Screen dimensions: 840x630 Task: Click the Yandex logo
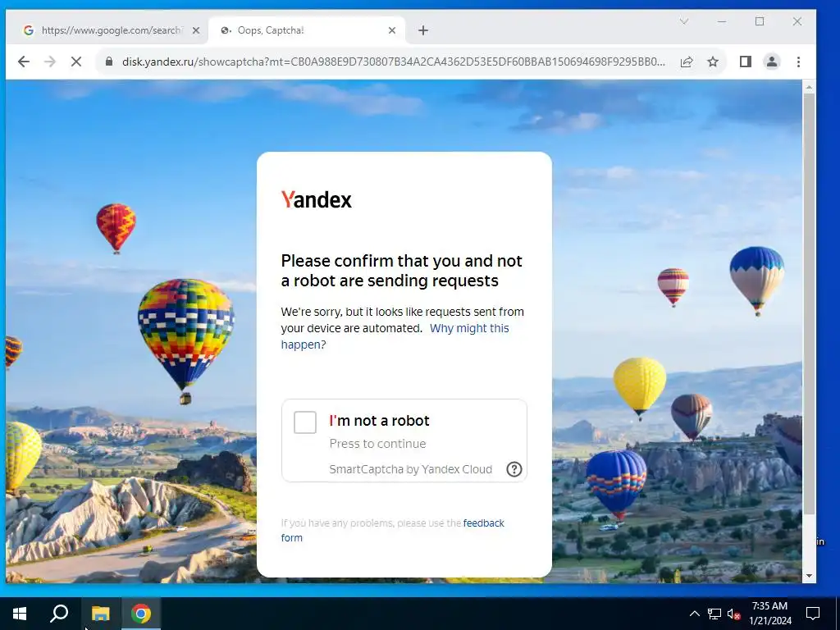(316, 200)
